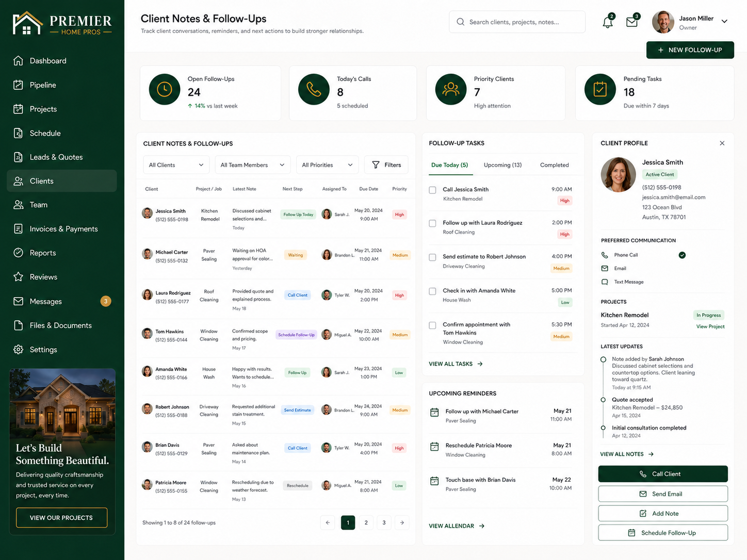Switch to the Due Today (5) tab
Viewport: 747px width, 560px height.
coord(450,165)
